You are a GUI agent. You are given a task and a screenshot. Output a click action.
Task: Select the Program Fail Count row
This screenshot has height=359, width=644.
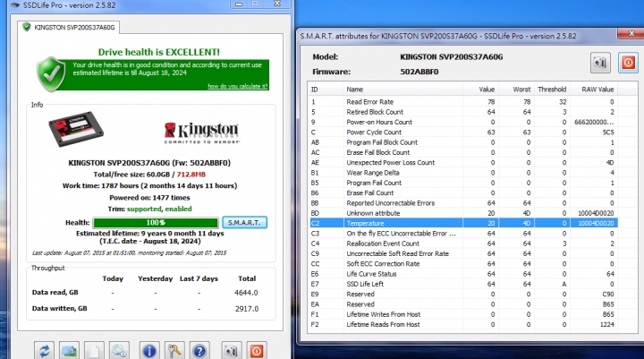(463, 183)
